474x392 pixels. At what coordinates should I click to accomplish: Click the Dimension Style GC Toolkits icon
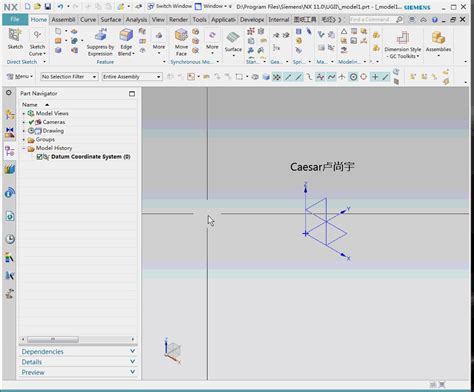coord(403,37)
